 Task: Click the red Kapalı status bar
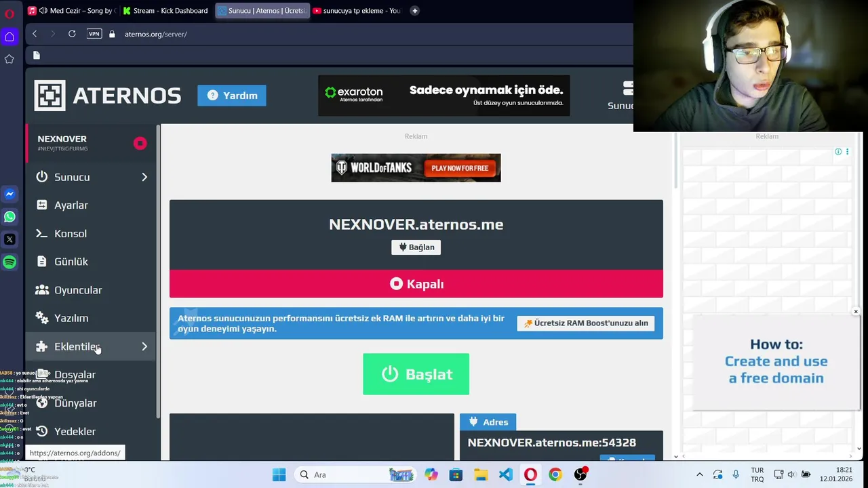[x=416, y=284]
